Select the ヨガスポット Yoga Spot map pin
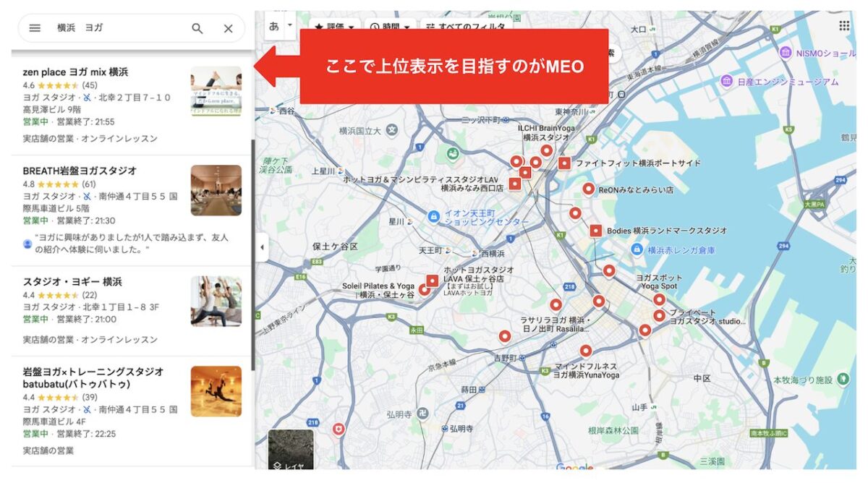The width and height of the screenshot is (868, 483). [x=659, y=299]
